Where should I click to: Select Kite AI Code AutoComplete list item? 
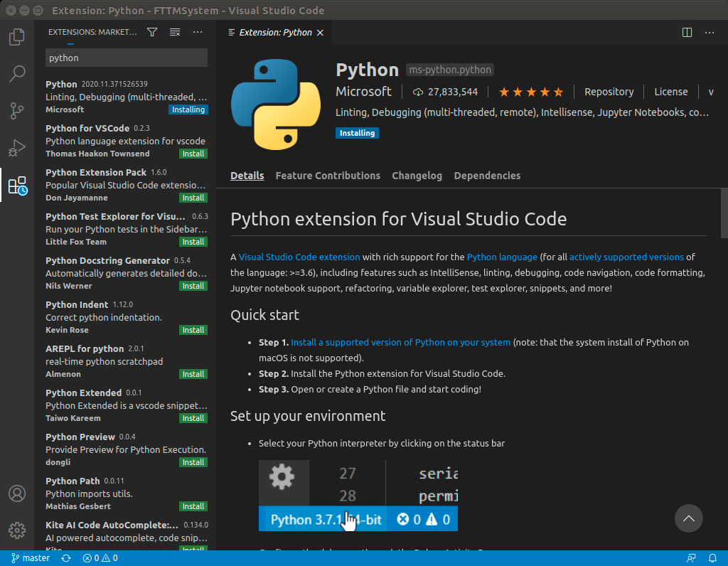point(127,533)
